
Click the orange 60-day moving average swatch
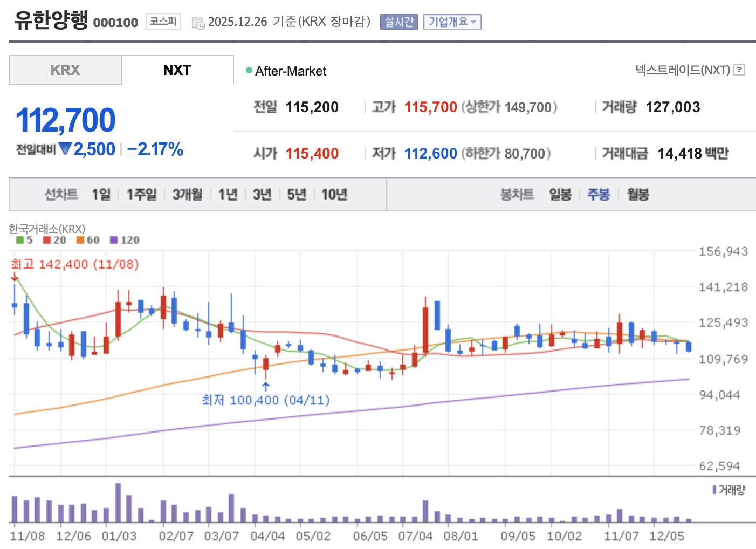[80, 240]
